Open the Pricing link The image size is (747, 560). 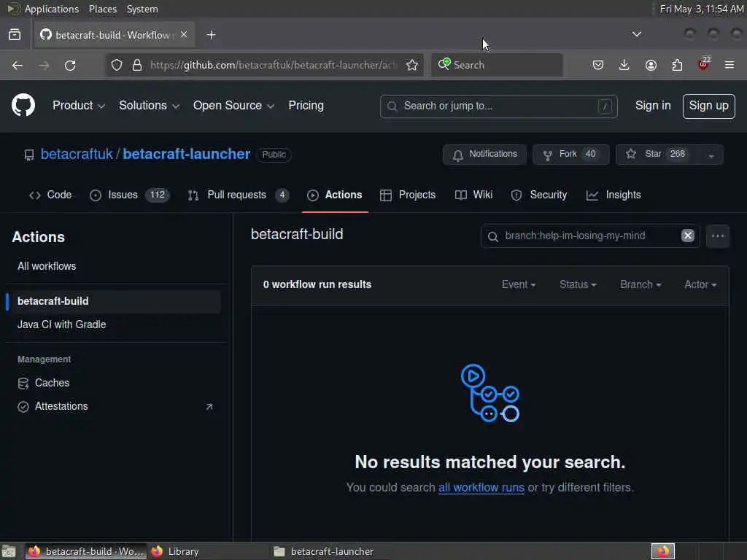306,105
